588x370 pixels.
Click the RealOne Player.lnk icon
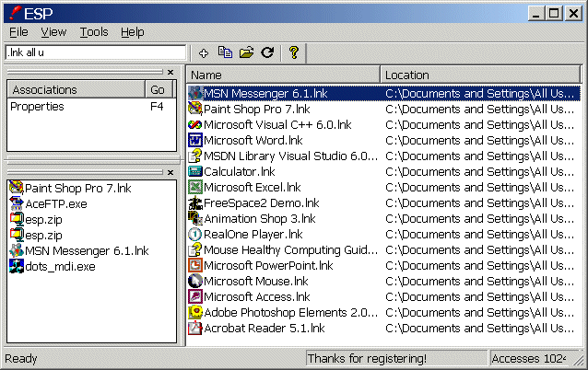point(195,234)
